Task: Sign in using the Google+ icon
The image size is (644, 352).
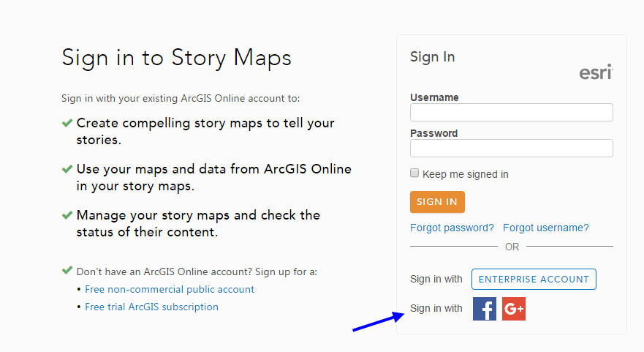Action: [x=514, y=309]
